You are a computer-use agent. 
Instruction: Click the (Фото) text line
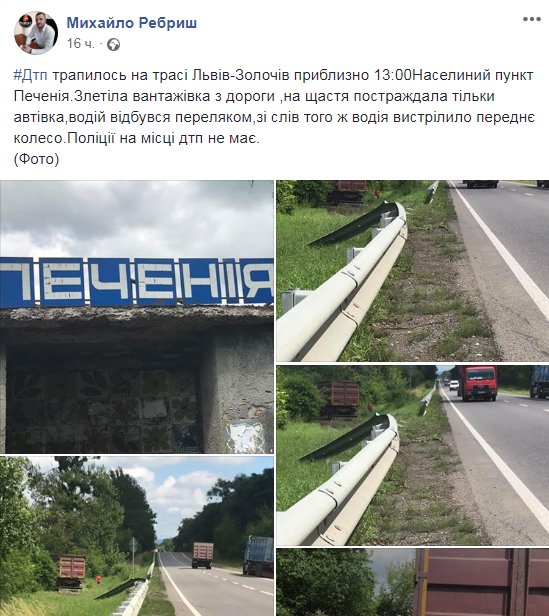[x=36, y=160]
